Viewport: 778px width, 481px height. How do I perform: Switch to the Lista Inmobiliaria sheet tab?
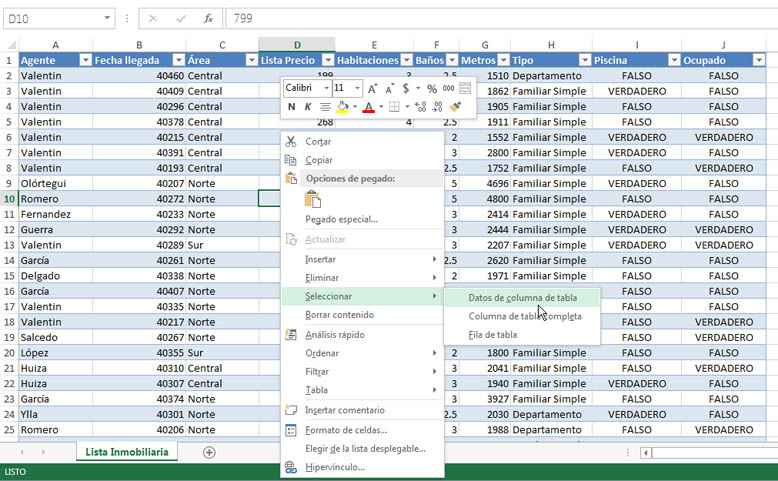tap(126, 452)
